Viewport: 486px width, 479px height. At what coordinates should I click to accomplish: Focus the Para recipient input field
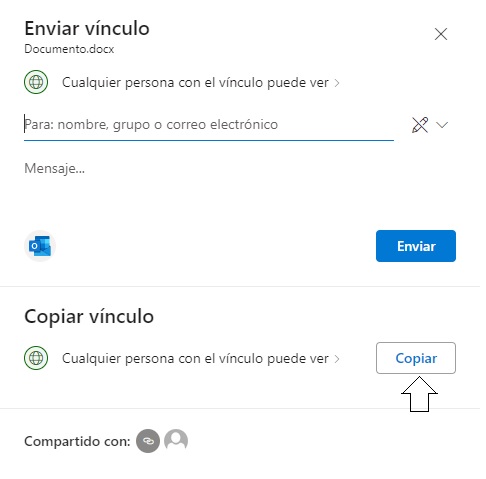coord(209,125)
